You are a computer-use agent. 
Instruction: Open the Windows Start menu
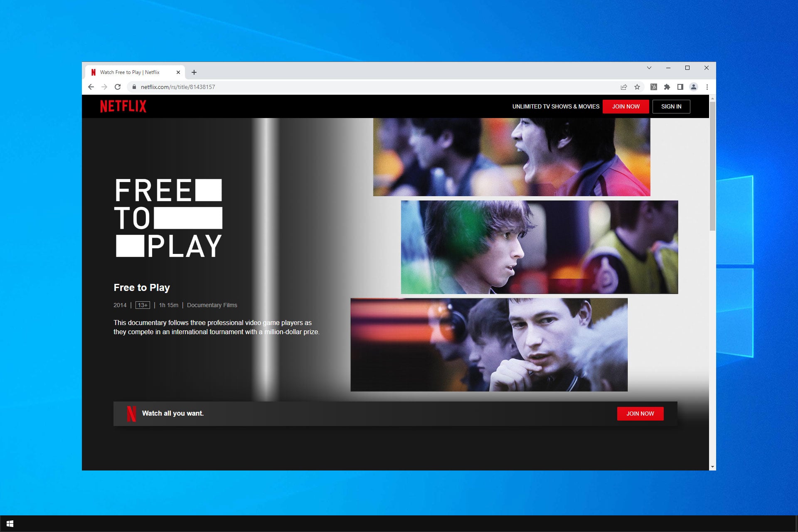pyautogui.click(x=10, y=524)
